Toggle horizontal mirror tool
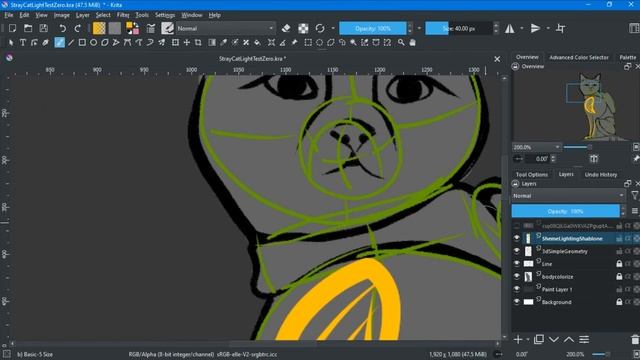This screenshot has height=360, width=640. 509,28
